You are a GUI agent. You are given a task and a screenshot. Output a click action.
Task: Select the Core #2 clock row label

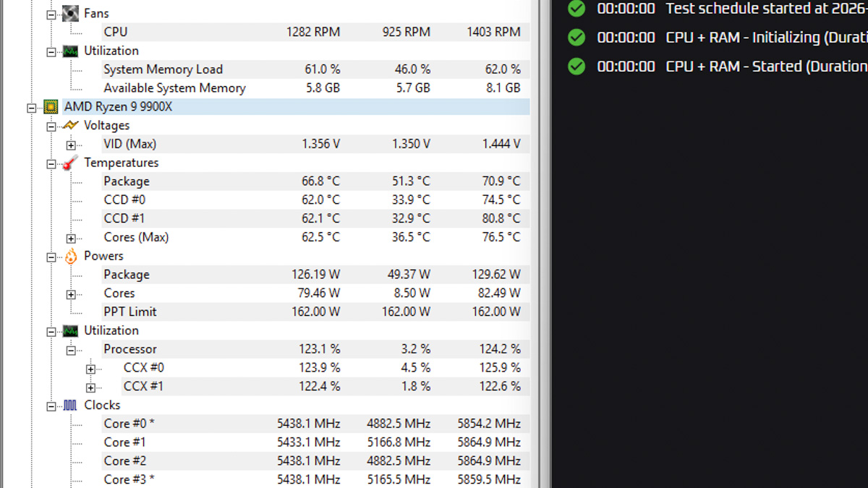point(125,461)
